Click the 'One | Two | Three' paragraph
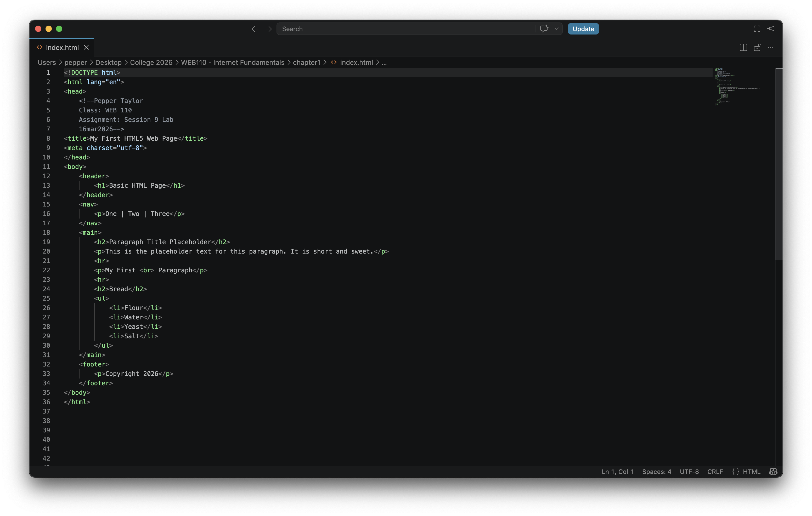This screenshot has width=812, height=516. click(139, 214)
